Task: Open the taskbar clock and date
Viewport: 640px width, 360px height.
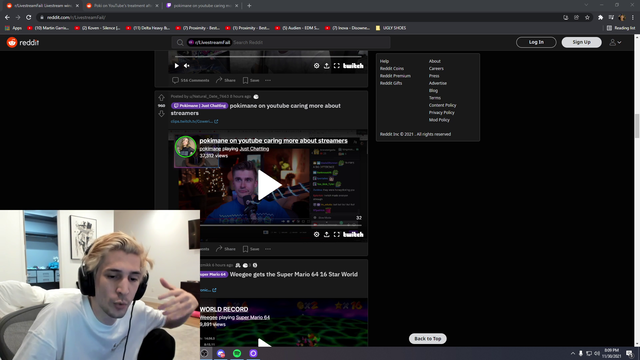Action: [x=611, y=353]
